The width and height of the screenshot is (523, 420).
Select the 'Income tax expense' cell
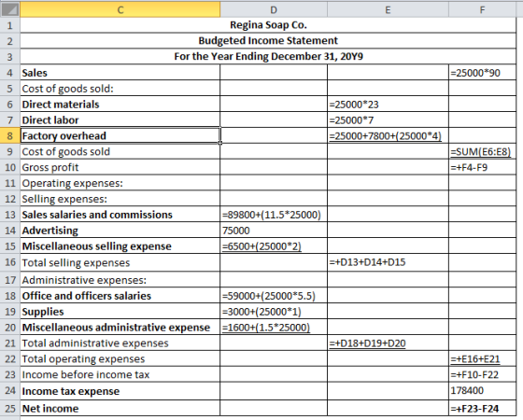click(120, 391)
